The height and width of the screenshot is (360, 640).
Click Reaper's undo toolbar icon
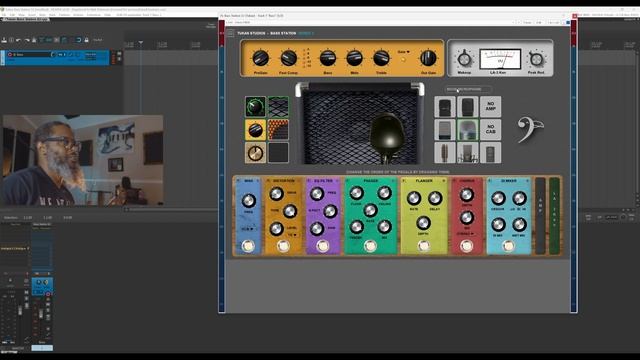pyautogui.click(x=18, y=40)
